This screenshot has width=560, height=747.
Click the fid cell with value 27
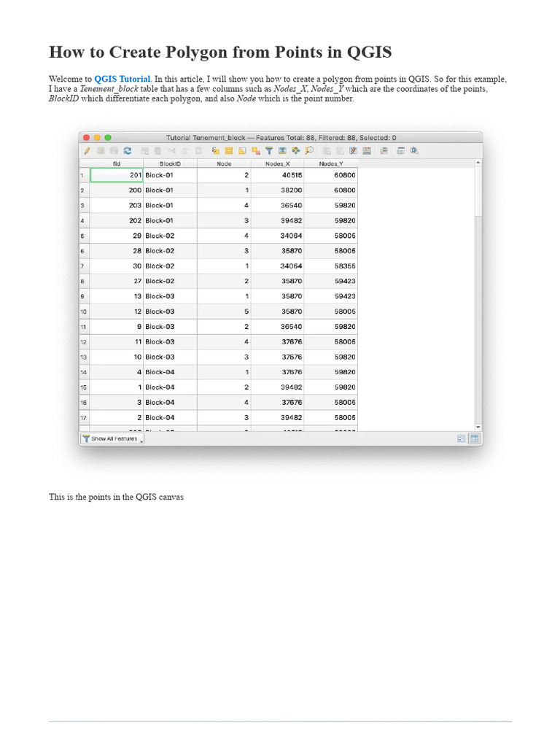pyautogui.click(x=117, y=281)
